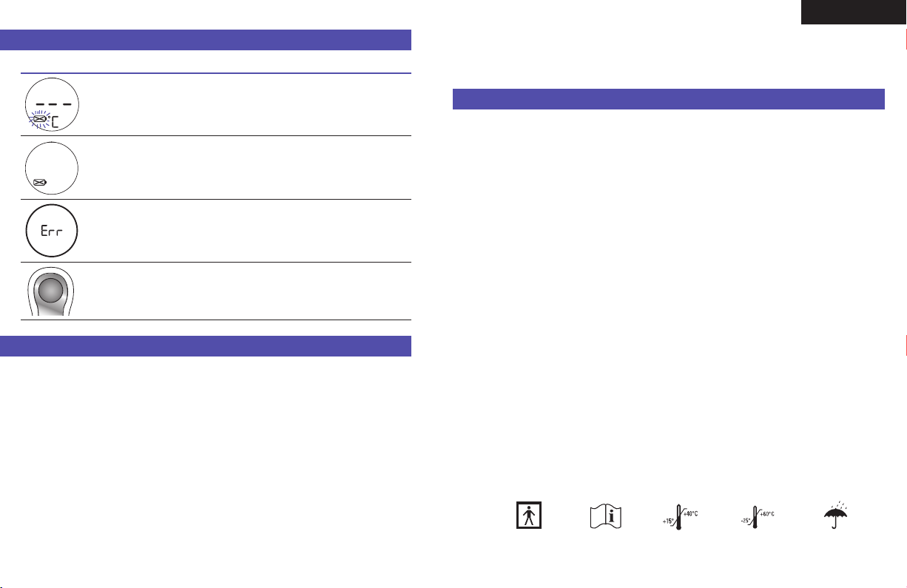This screenshot has width=907, height=588.
Task: Click the small steady battery icon in second display
Action: click(x=41, y=181)
